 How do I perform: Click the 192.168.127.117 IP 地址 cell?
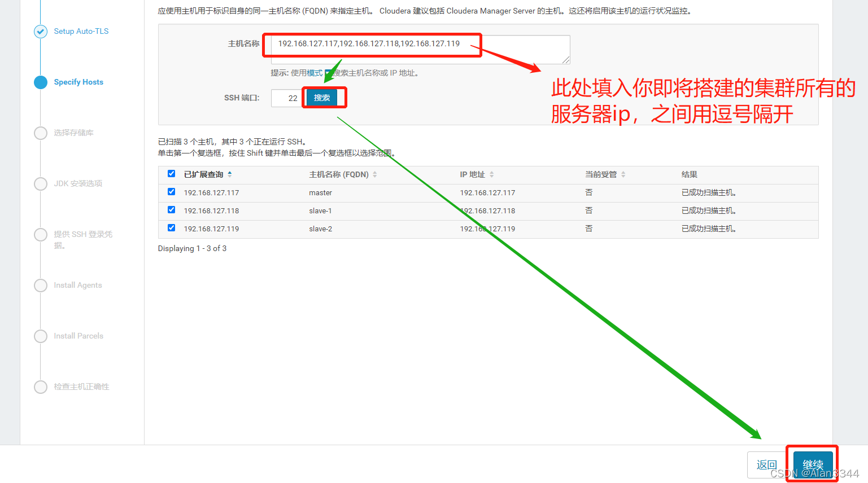(487, 192)
